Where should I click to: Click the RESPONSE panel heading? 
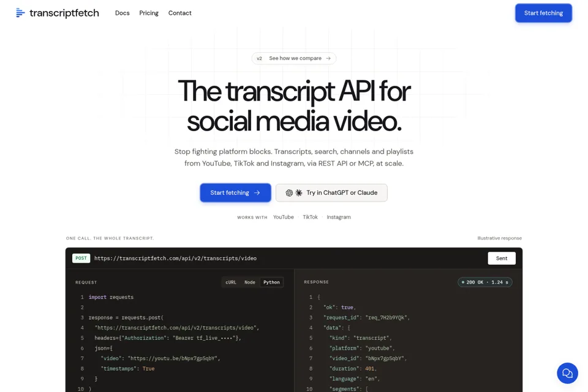[316, 282]
